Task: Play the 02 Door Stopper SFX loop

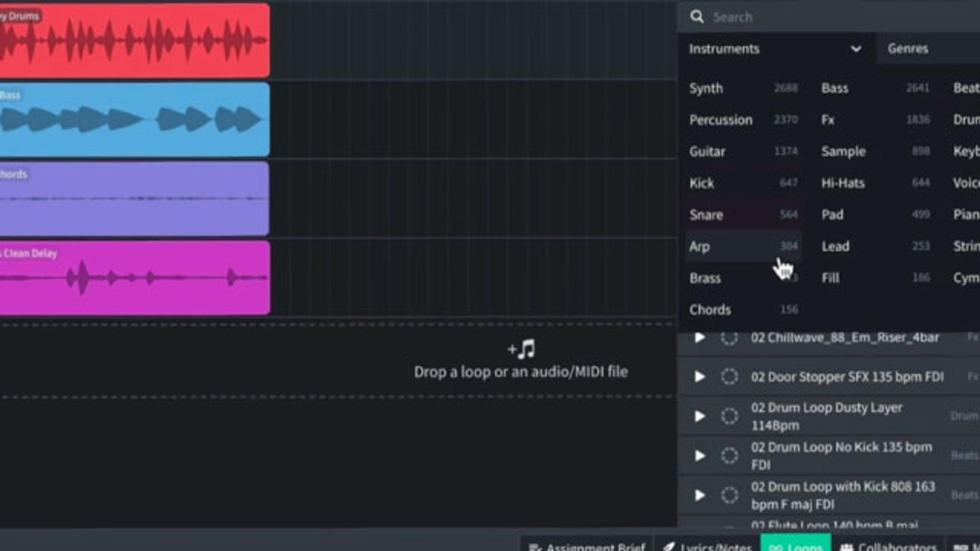Action: click(x=700, y=377)
